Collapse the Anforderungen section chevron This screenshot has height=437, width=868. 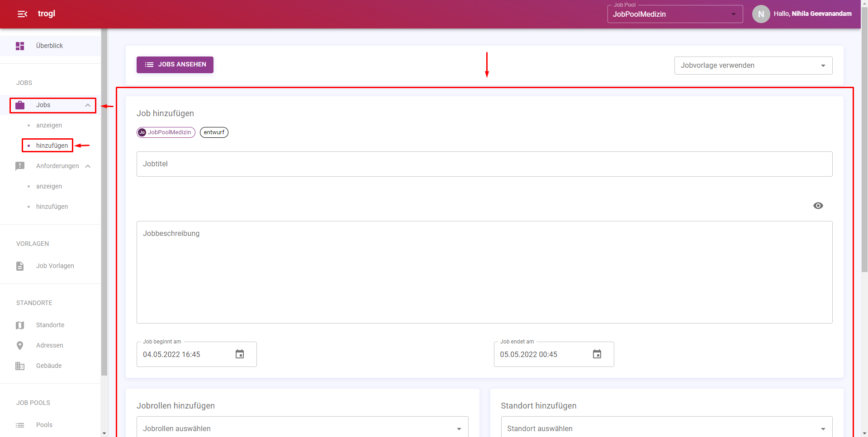coord(88,166)
